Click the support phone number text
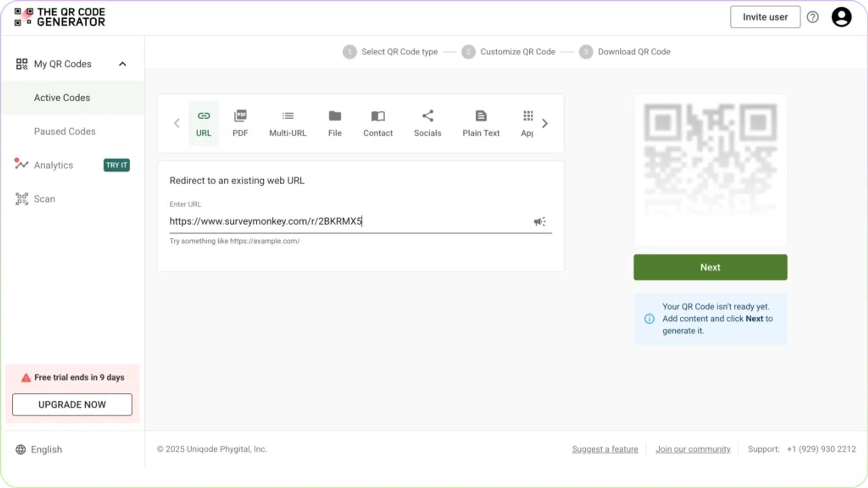This screenshot has width=868, height=488. click(821, 449)
